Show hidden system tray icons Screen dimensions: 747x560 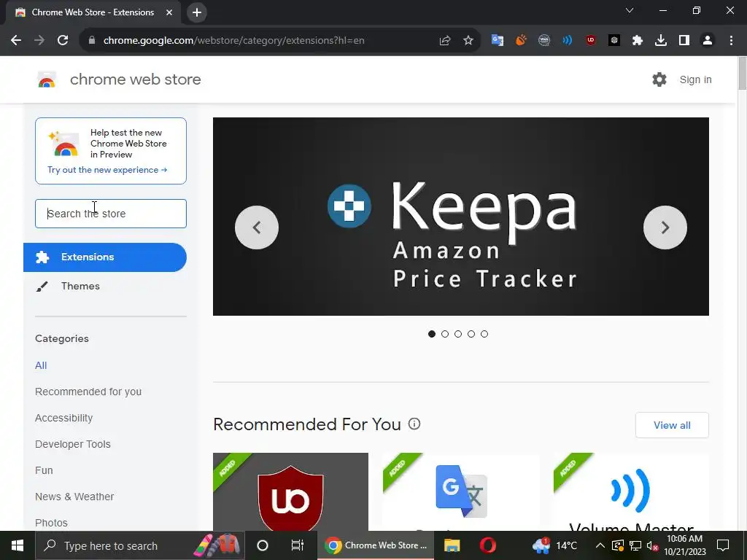tap(600, 545)
